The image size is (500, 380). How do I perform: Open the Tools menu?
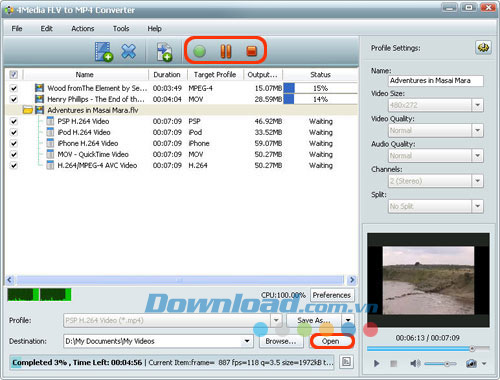point(121,29)
